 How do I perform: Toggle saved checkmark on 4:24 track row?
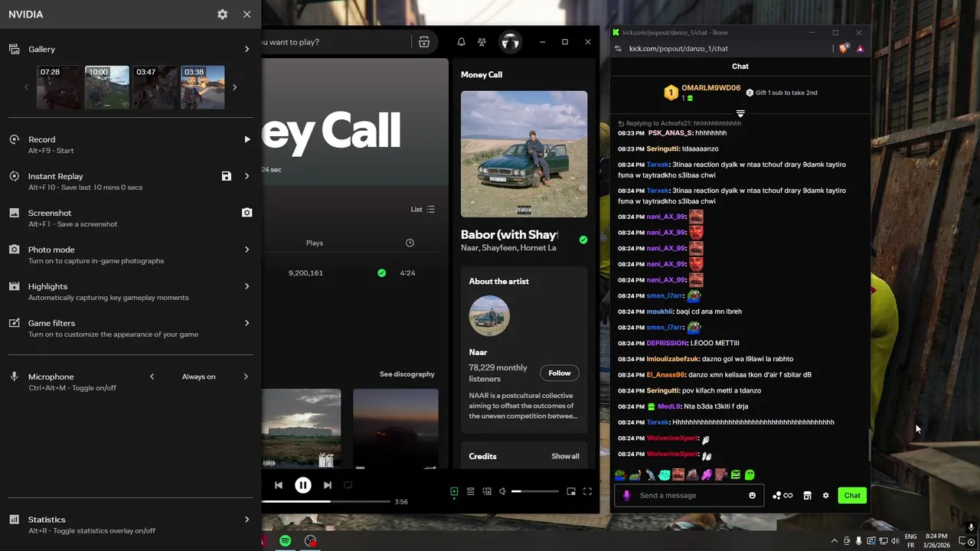(381, 272)
